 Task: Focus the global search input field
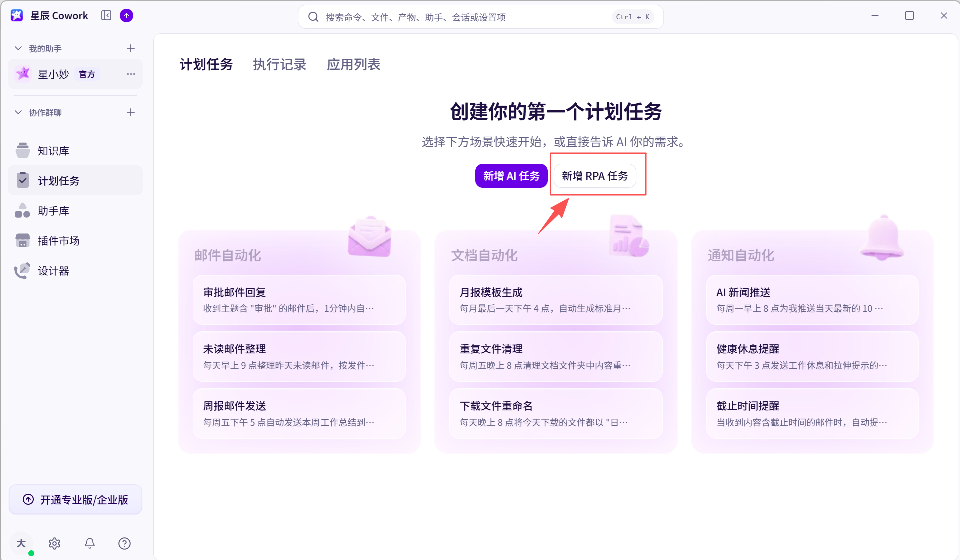481,17
